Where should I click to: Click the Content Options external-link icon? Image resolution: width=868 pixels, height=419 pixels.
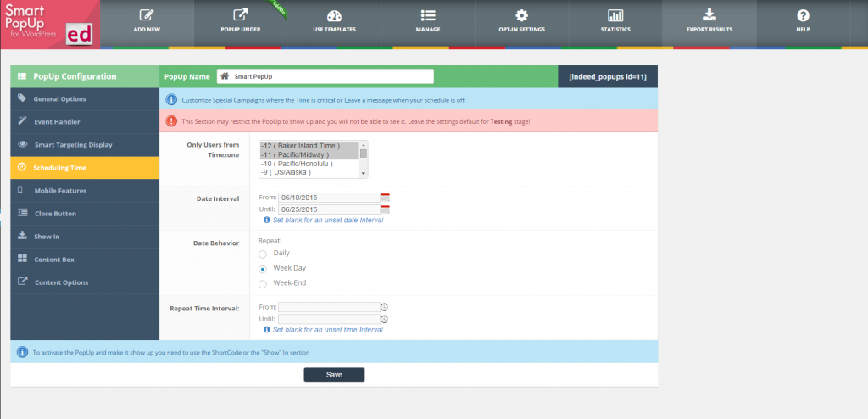click(x=22, y=282)
